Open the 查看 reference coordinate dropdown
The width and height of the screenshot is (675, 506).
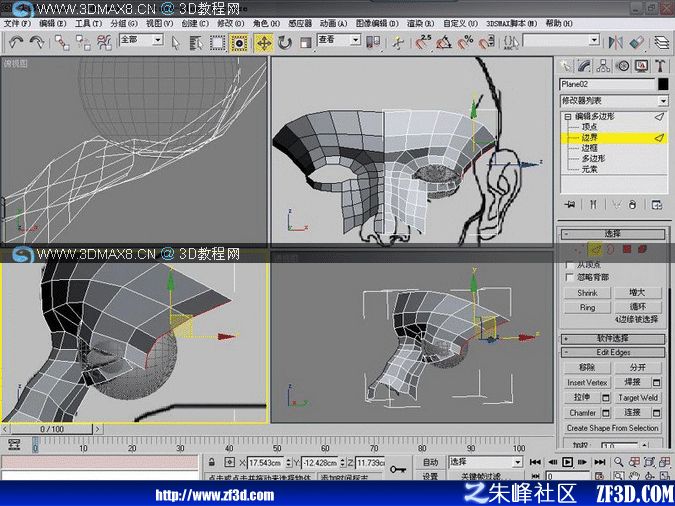click(339, 40)
